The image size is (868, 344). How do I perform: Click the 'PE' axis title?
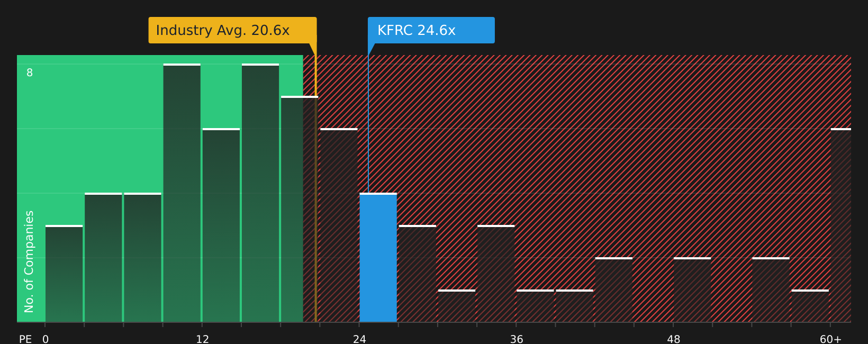click(x=25, y=339)
